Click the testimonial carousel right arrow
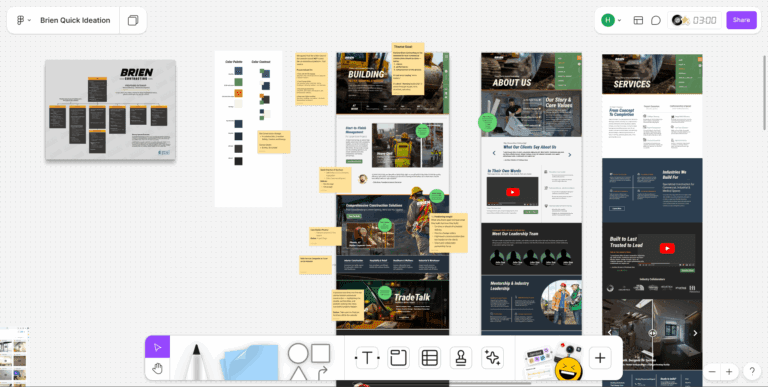 (570, 154)
